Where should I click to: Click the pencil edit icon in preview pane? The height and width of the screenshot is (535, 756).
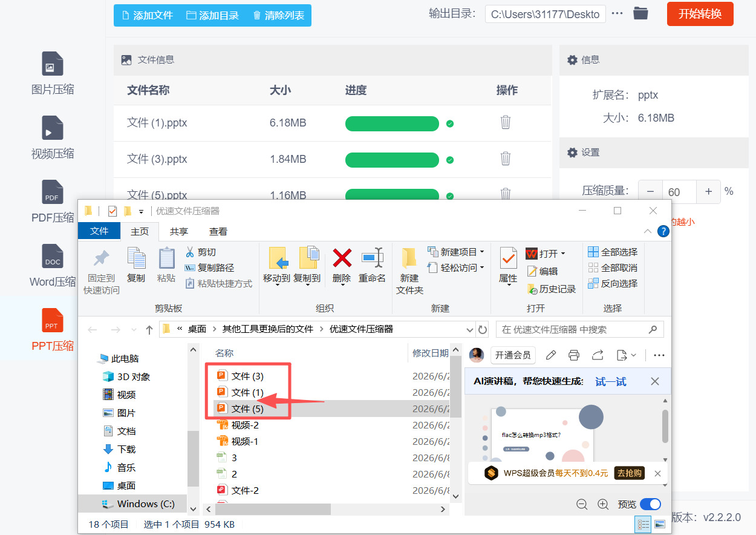[550, 355]
